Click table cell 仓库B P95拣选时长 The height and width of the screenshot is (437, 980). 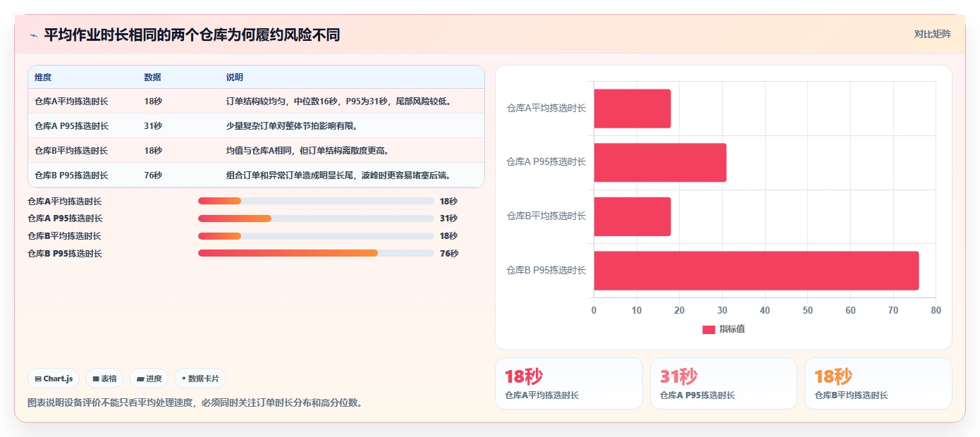click(x=71, y=176)
